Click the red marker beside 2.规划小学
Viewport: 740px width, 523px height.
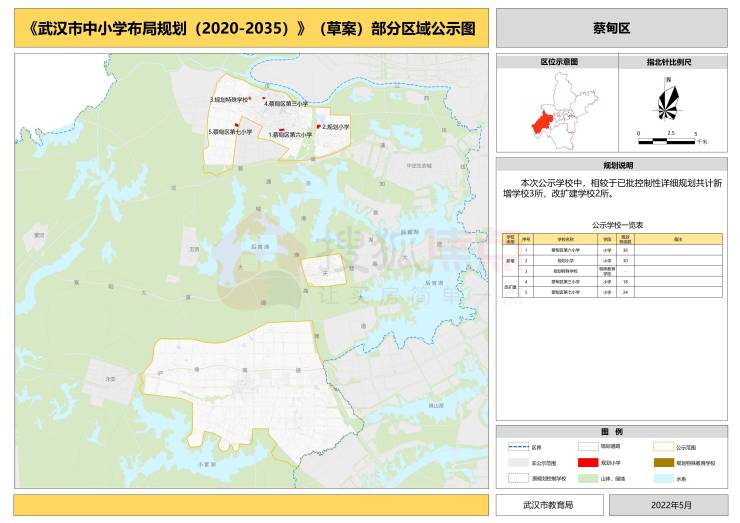(318, 126)
